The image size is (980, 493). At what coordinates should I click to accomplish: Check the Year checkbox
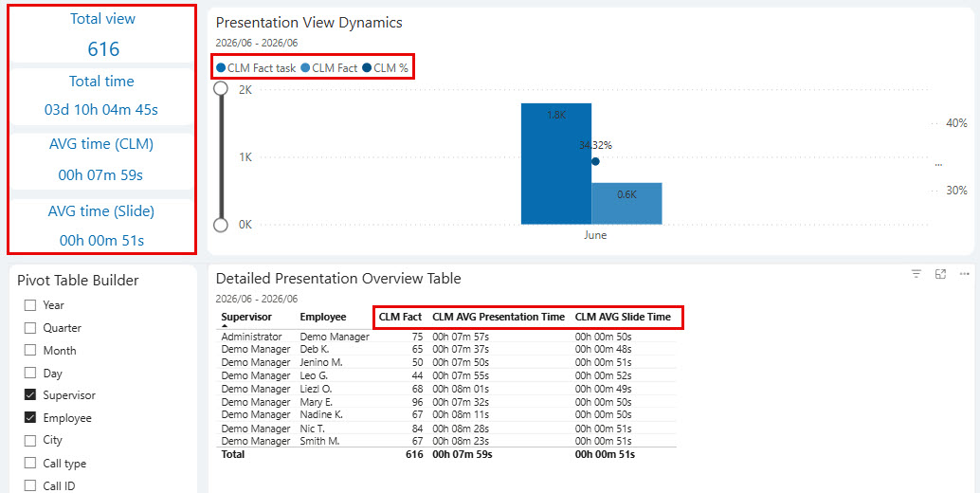pos(30,305)
